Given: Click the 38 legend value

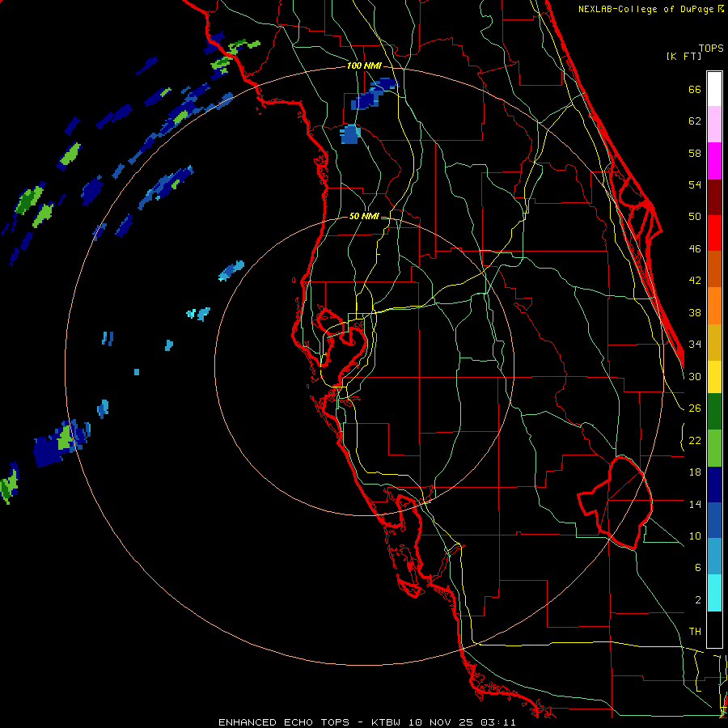Looking at the screenshot, I should [695, 313].
